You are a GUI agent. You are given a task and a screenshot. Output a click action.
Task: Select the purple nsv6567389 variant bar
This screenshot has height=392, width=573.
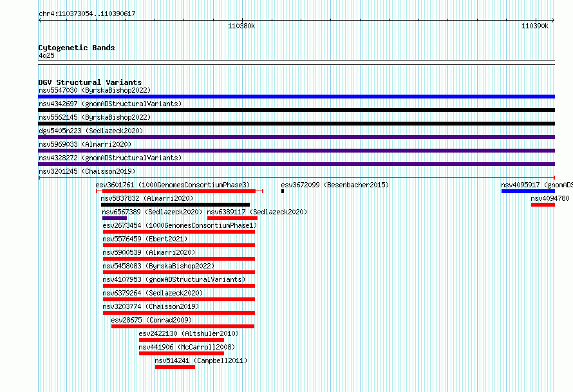pos(115,218)
